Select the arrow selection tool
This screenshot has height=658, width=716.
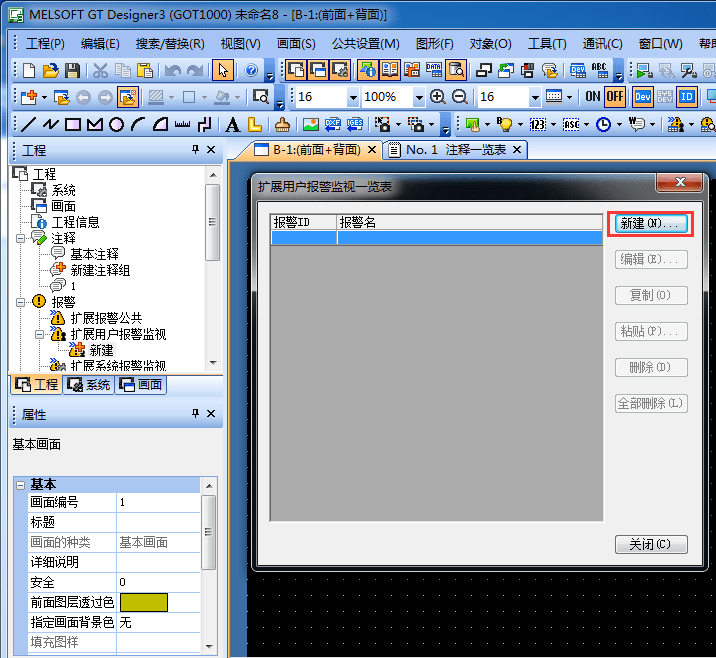(223, 70)
